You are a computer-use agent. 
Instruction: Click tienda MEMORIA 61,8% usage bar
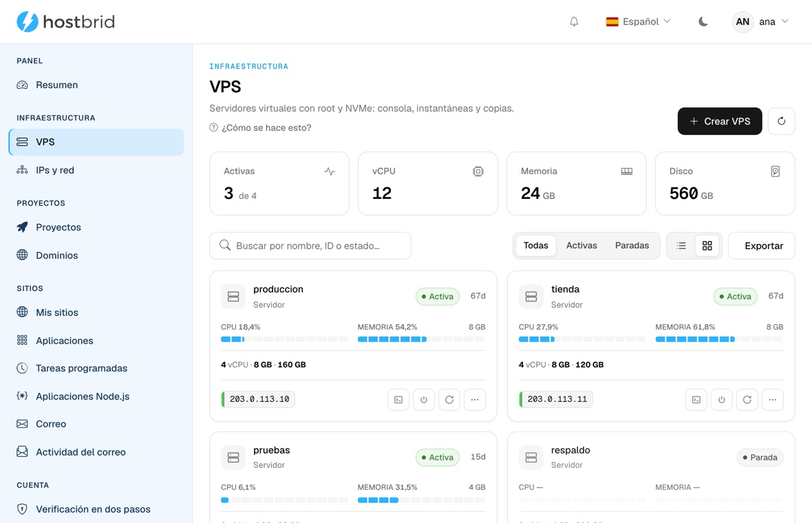pos(719,339)
